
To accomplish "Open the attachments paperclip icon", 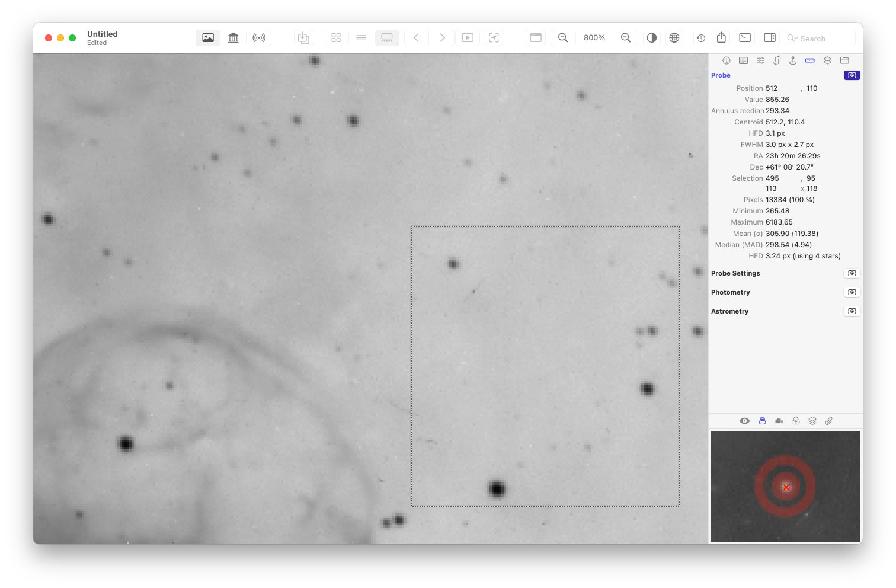I will [829, 421].
